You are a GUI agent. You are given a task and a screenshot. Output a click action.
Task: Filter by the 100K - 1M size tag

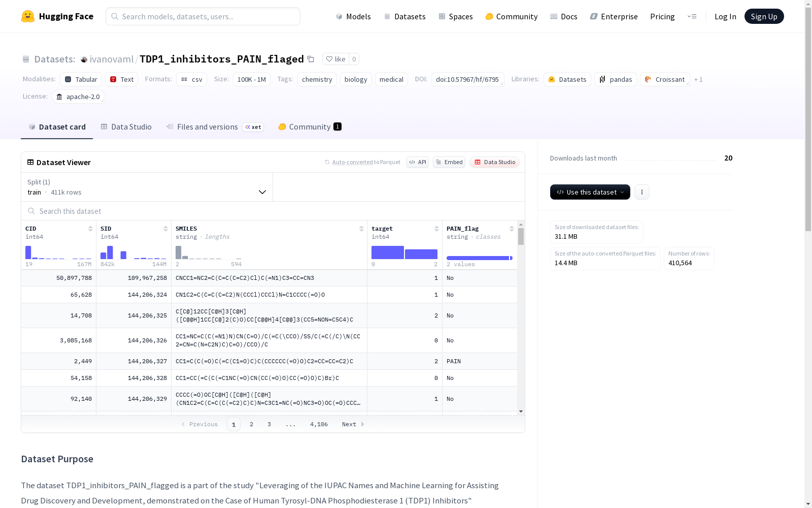[x=252, y=79]
